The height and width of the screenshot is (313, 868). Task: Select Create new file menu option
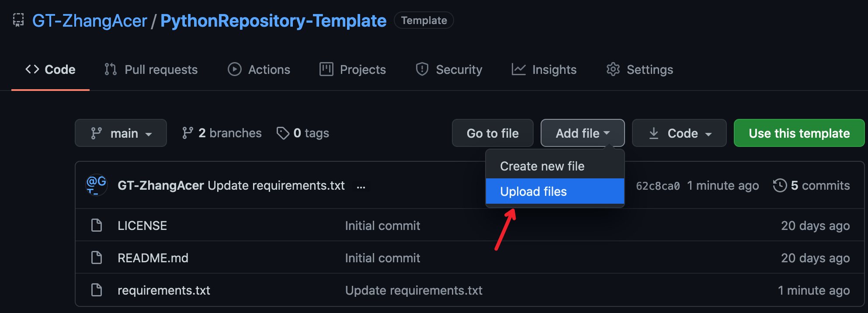tap(555, 166)
